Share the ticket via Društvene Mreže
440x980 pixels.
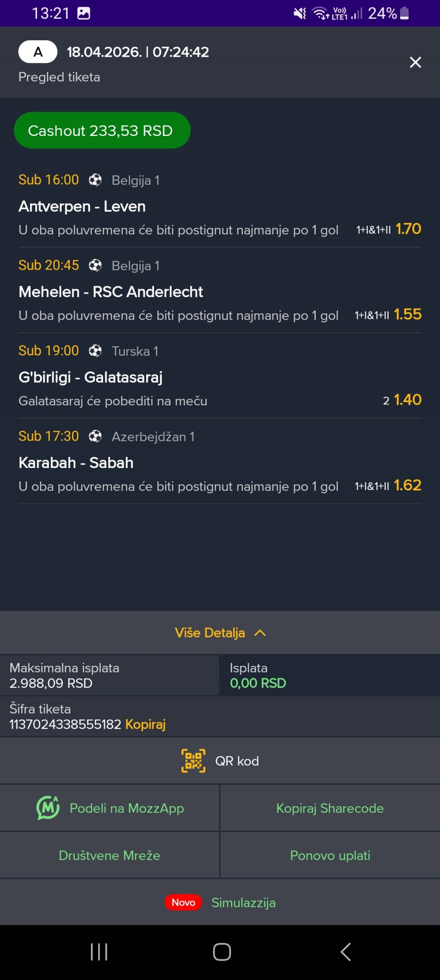pyautogui.click(x=110, y=855)
